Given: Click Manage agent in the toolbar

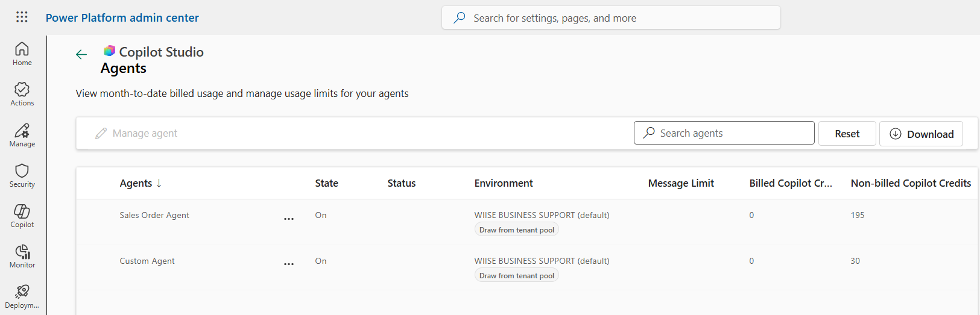Looking at the screenshot, I should [x=137, y=134].
